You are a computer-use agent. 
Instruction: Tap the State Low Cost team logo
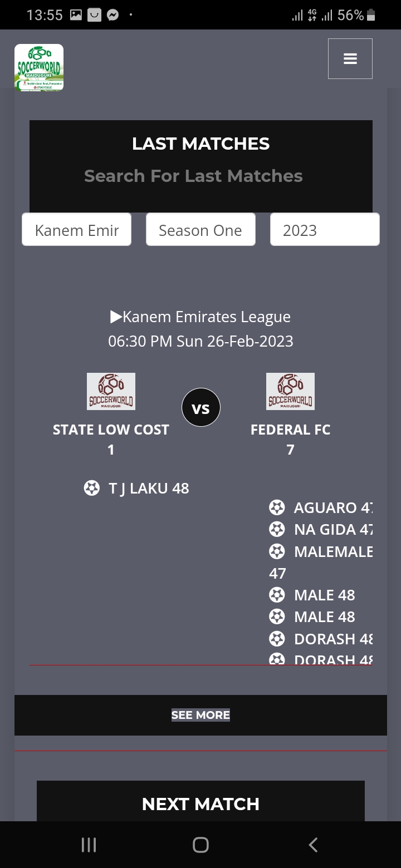111,391
